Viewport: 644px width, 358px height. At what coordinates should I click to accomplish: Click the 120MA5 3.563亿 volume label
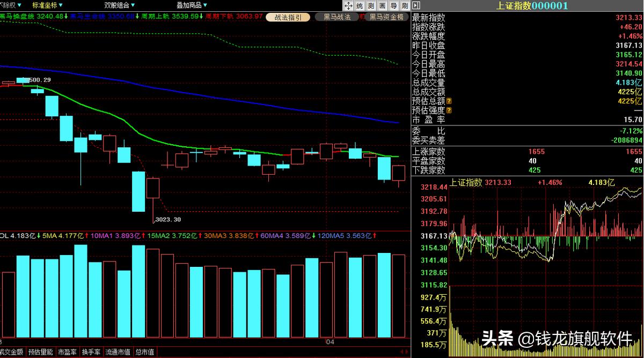tap(346, 235)
